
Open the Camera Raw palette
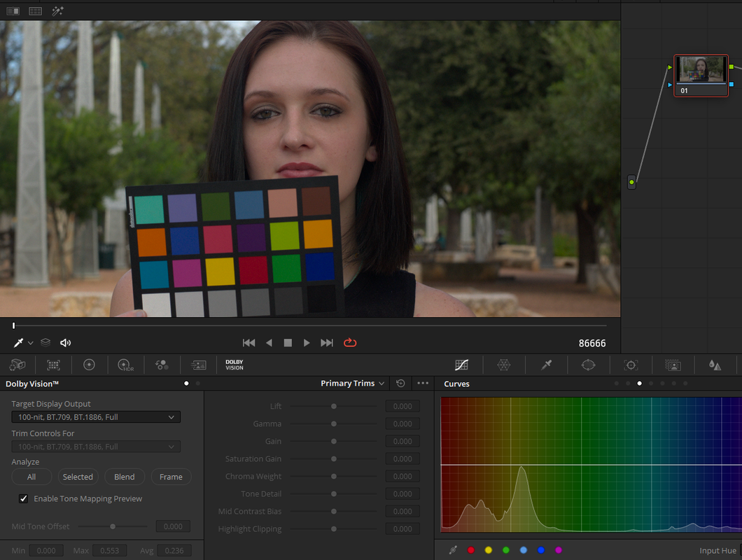[17, 365]
